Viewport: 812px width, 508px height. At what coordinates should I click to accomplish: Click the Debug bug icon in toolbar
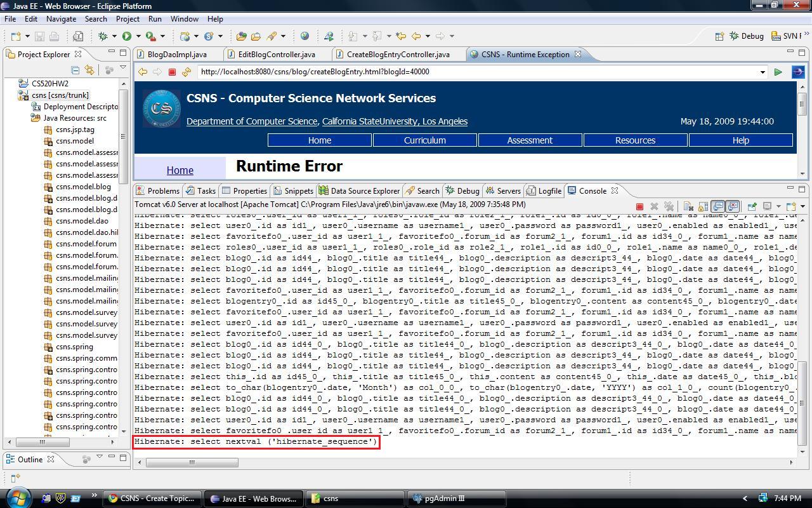click(x=103, y=36)
